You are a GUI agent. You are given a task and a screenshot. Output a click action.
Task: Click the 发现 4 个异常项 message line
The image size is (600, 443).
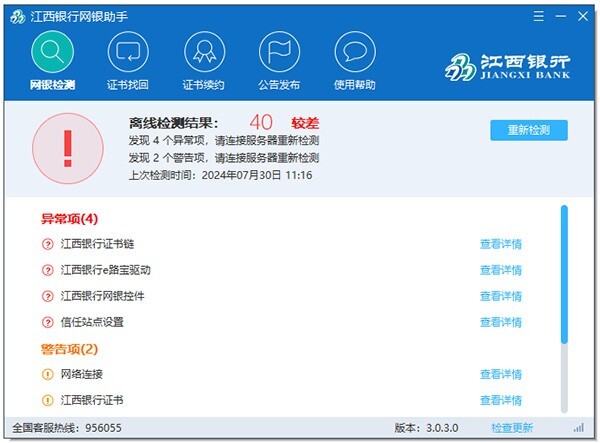pos(224,141)
